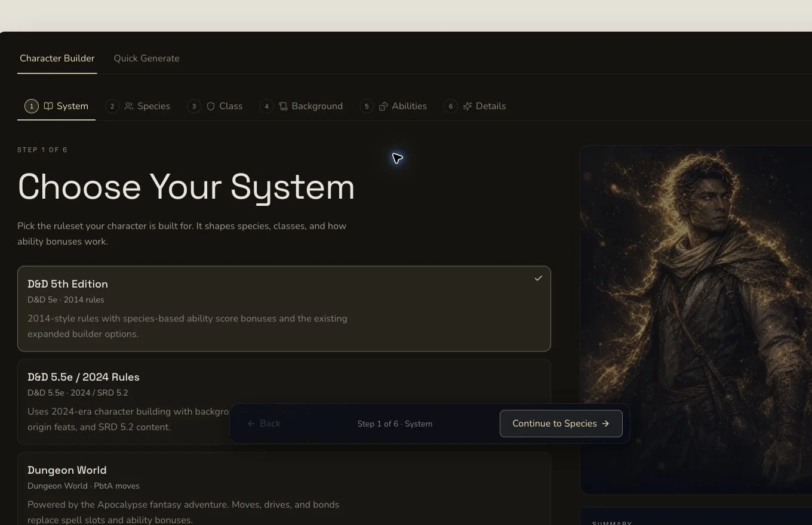Go to the Class step
812x525 pixels.
[215, 106]
